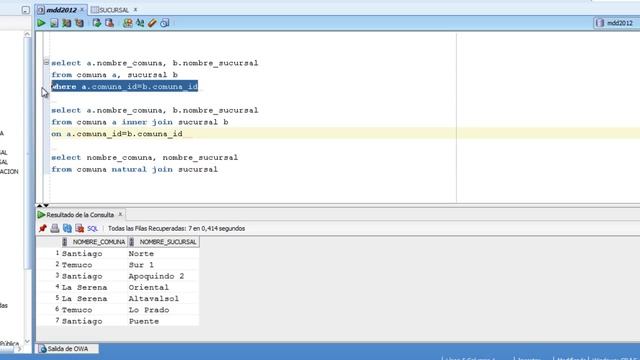Click the left panel scroll up arrow
The image size is (640, 360).
27,34
